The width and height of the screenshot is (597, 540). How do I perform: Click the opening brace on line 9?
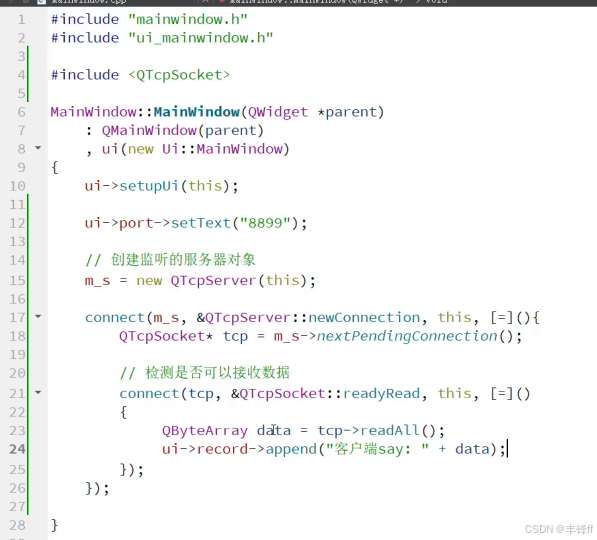tap(54, 167)
